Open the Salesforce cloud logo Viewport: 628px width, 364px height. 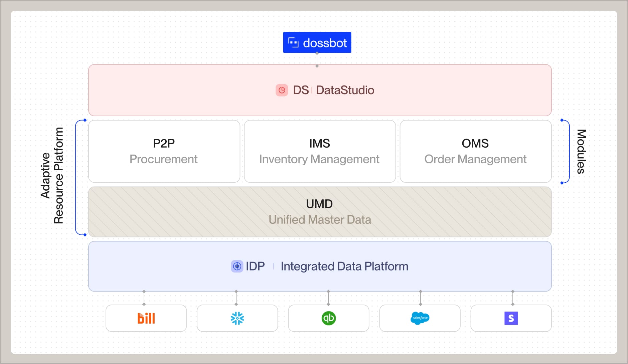click(x=420, y=318)
